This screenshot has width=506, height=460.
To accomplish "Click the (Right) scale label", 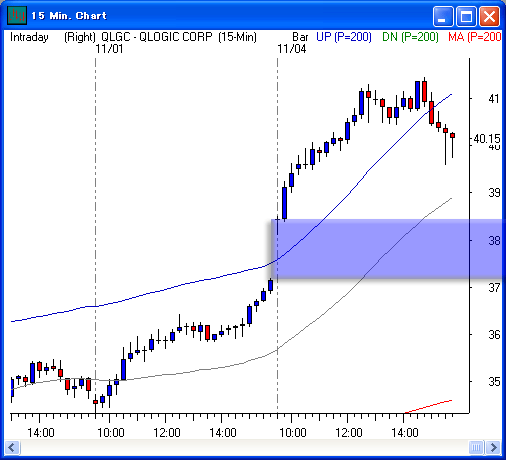I will click(80, 37).
